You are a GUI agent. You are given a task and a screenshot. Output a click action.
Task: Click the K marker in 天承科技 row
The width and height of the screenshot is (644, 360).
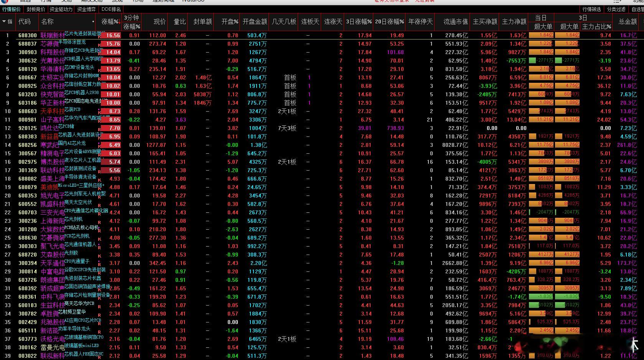click(x=100, y=113)
